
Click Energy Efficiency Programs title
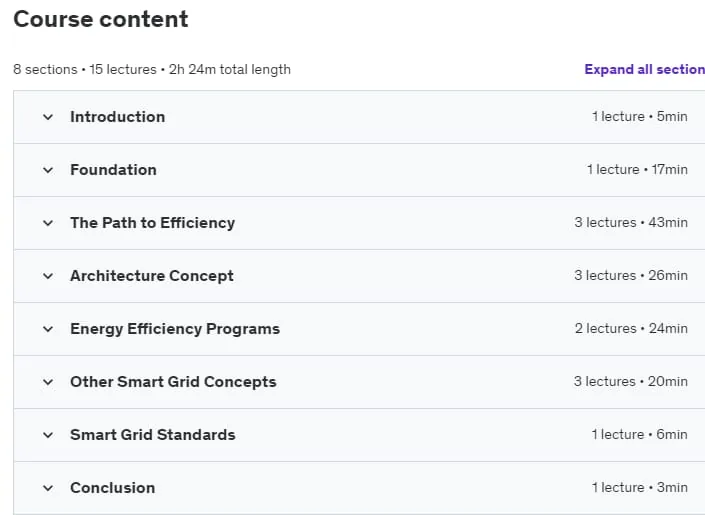pos(175,329)
